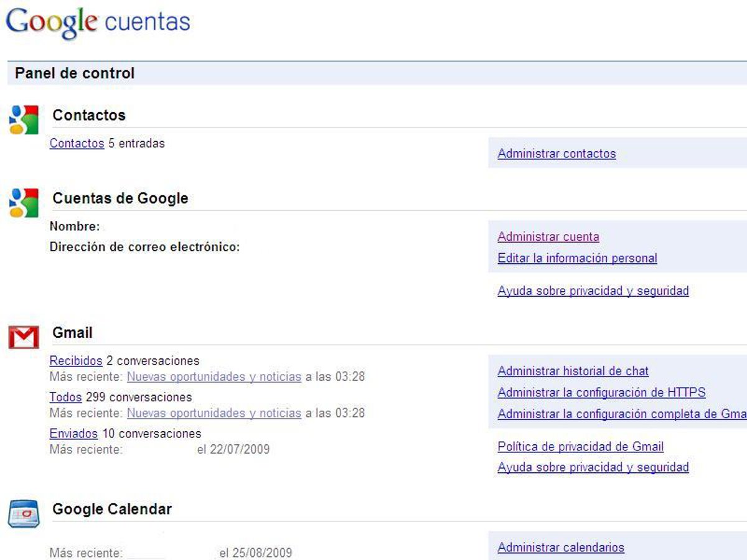Click the icon beside Cuentas de Google heading
Image resolution: width=747 pixels, height=560 pixels.
(24, 203)
